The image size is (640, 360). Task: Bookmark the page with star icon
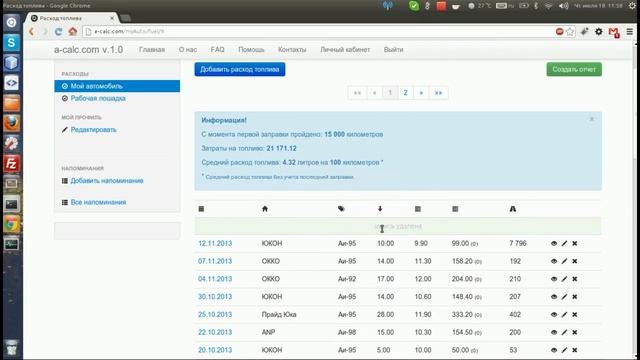570,31
